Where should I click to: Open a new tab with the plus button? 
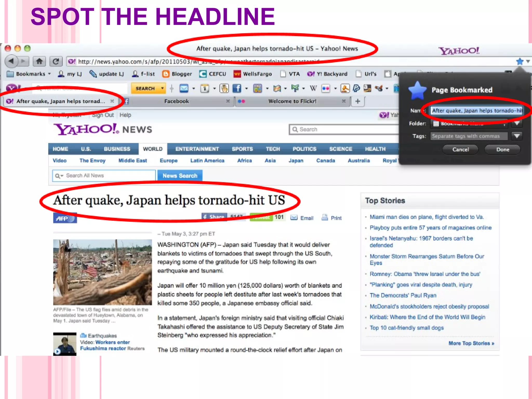[358, 101]
